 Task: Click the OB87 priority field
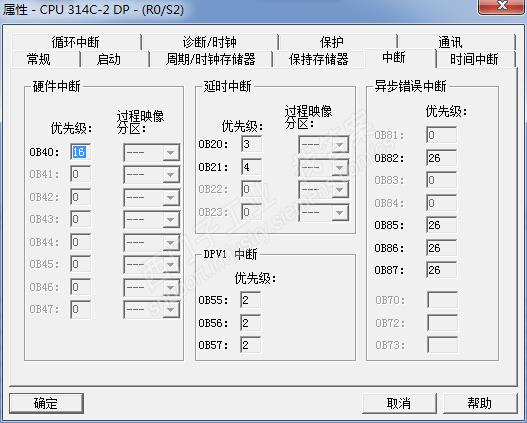(442, 270)
